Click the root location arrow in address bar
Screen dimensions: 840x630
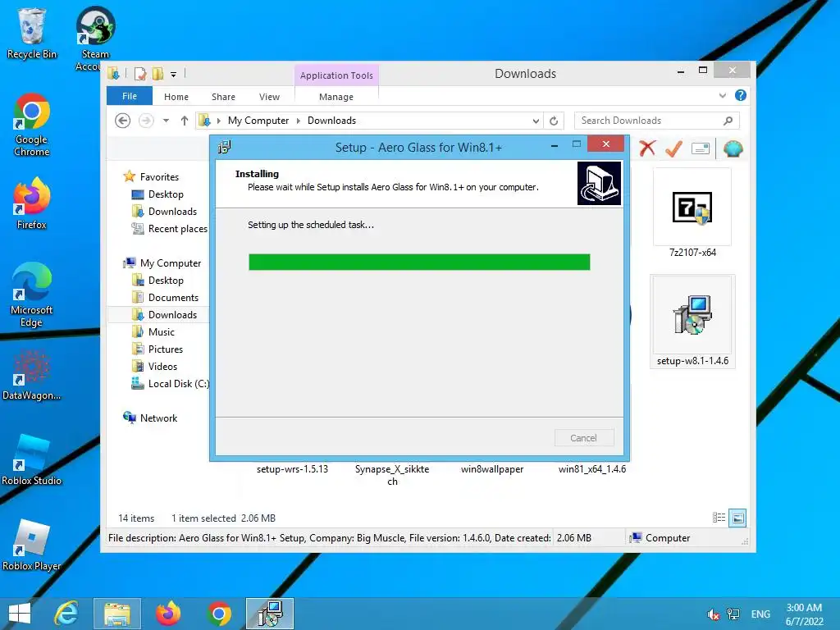[x=218, y=121]
